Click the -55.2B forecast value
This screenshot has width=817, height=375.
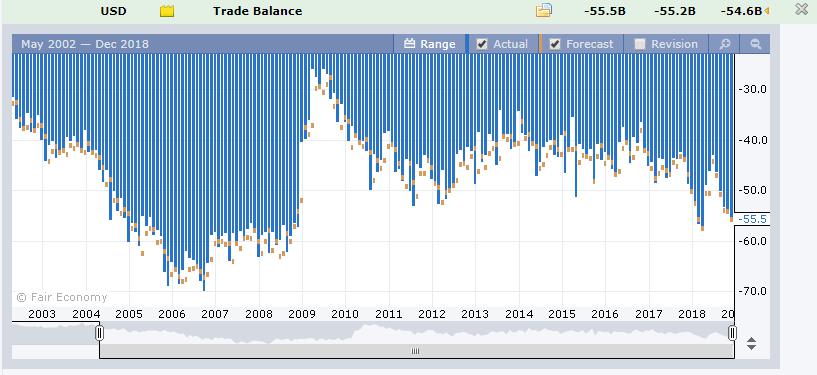click(x=675, y=11)
